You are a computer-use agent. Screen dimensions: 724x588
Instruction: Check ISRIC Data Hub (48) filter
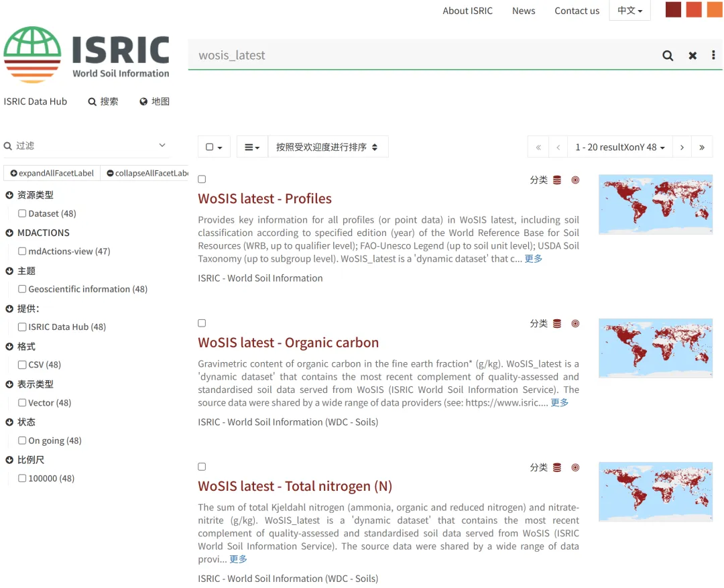coord(22,327)
